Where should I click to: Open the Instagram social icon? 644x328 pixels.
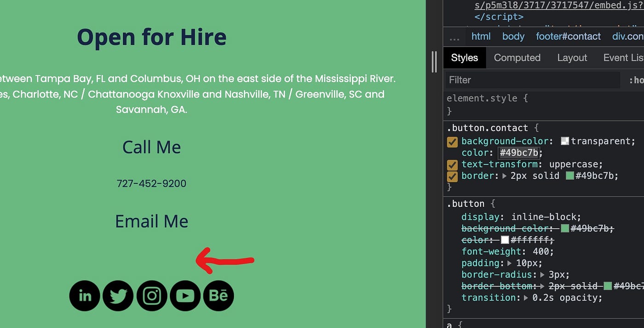[152, 296]
